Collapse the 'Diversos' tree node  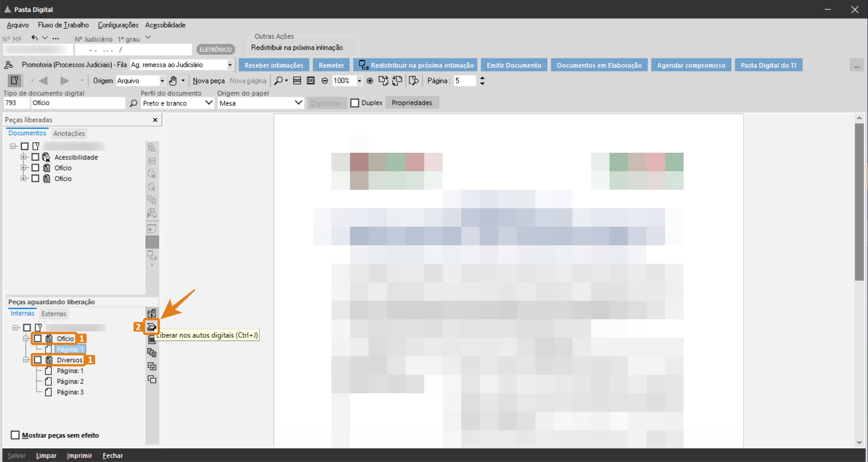26,360
